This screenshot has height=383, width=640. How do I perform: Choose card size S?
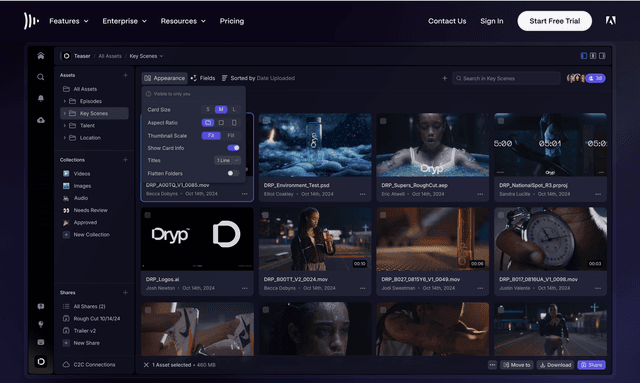(x=208, y=109)
